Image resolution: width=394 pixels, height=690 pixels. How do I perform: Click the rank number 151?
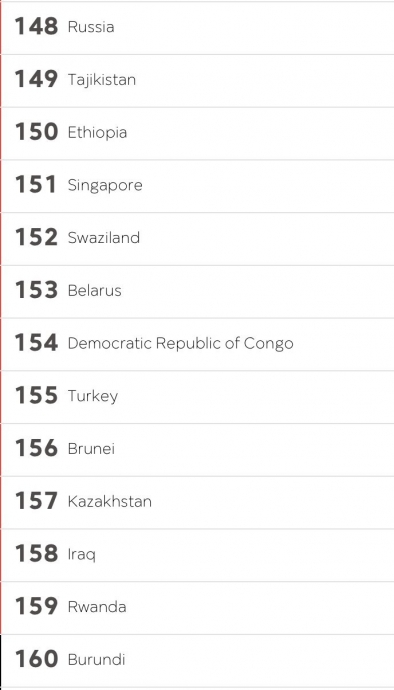(36, 184)
